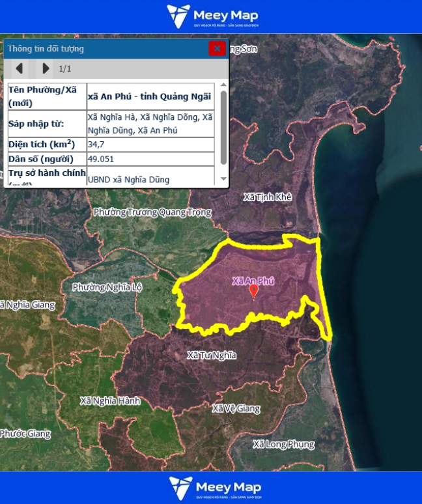This screenshot has height=504, width=422.
Task: Select Xã Vệ Giang on the map
Action: point(236,409)
